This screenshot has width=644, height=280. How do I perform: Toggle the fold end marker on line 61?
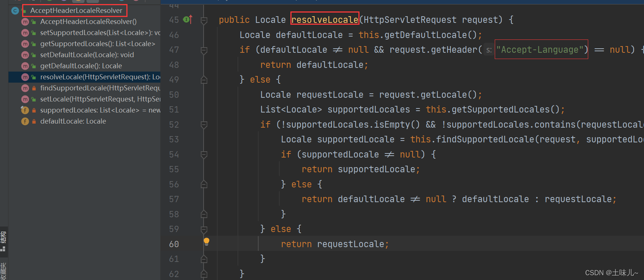click(204, 259)
